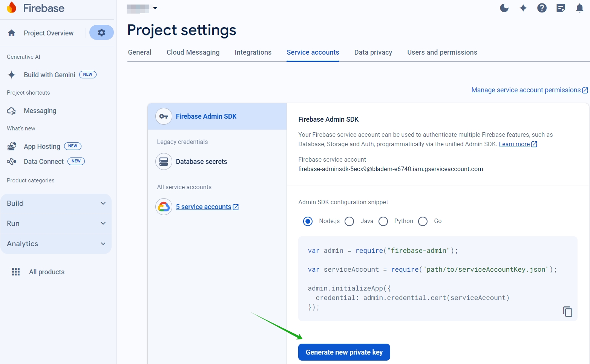Select the Go radio button
The height and width of the screenshot is (364, 590).
tap(423, 221)
